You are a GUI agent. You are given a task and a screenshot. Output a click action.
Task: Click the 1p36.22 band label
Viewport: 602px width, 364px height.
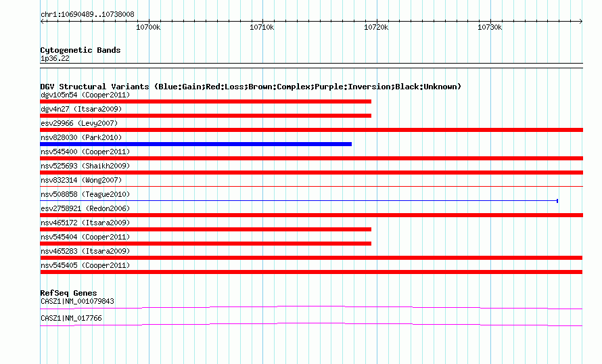click(55, 58)
